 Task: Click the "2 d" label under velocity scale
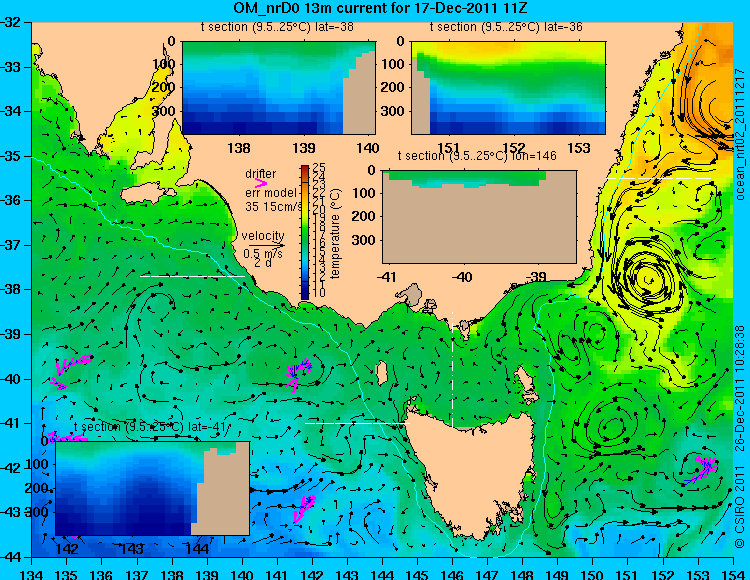pyautogui.click(x=263, y=263)
